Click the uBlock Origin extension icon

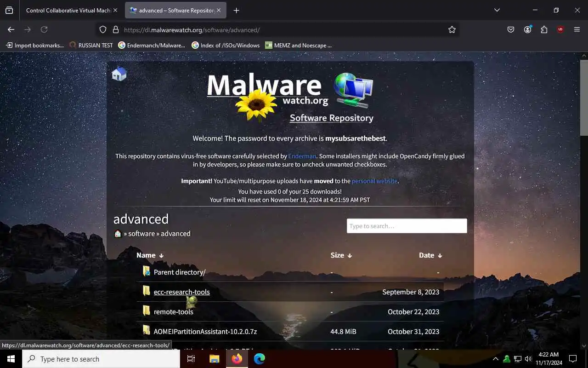pyautogui.click(x=560, y=29)
